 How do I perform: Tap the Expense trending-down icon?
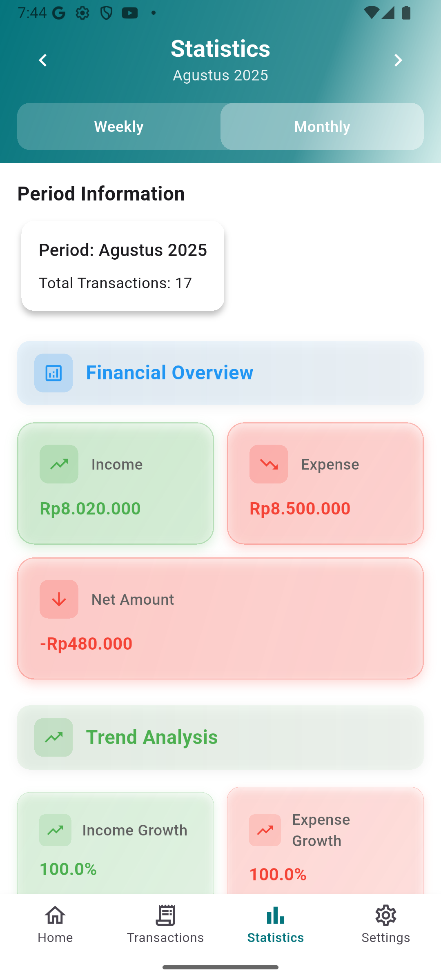pos(269,464)
